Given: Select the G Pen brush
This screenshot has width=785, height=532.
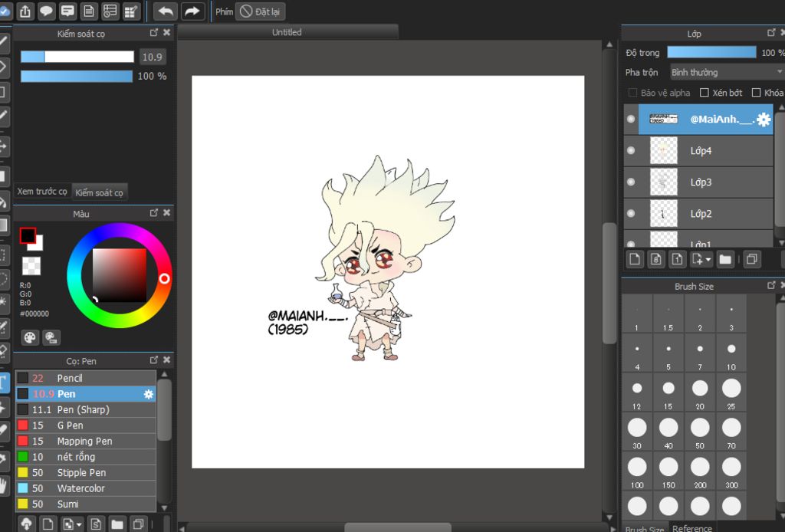Looking at the screenshot, I should pyautogui.click(x=86, y=425).
